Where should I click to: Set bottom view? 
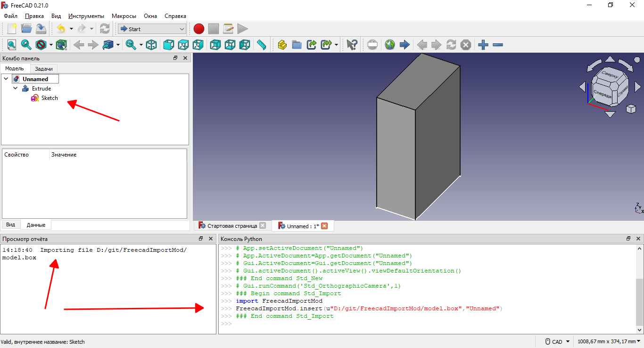click(x=230, y=45)
